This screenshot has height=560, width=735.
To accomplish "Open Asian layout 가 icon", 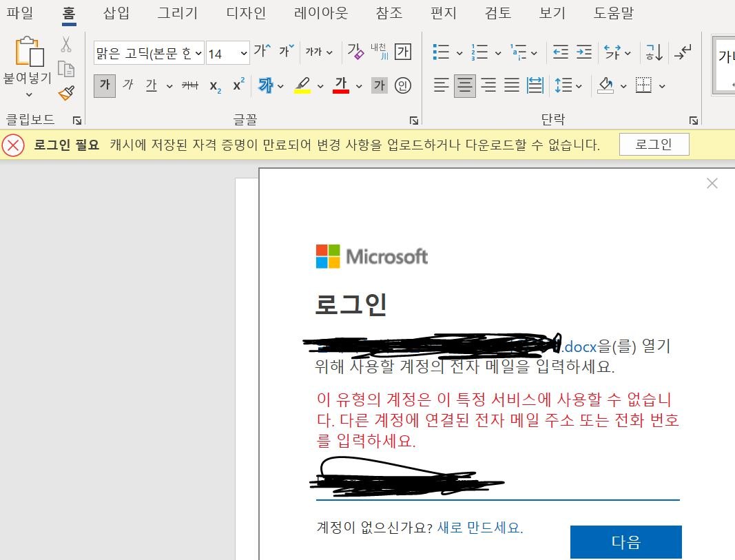I will click(612, 52).
